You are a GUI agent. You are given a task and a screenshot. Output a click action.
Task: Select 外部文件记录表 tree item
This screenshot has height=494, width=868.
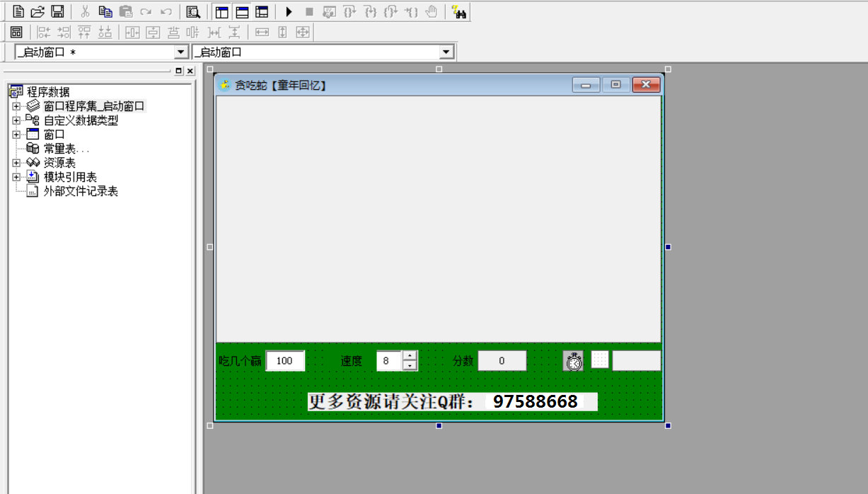tap(81, 191)
